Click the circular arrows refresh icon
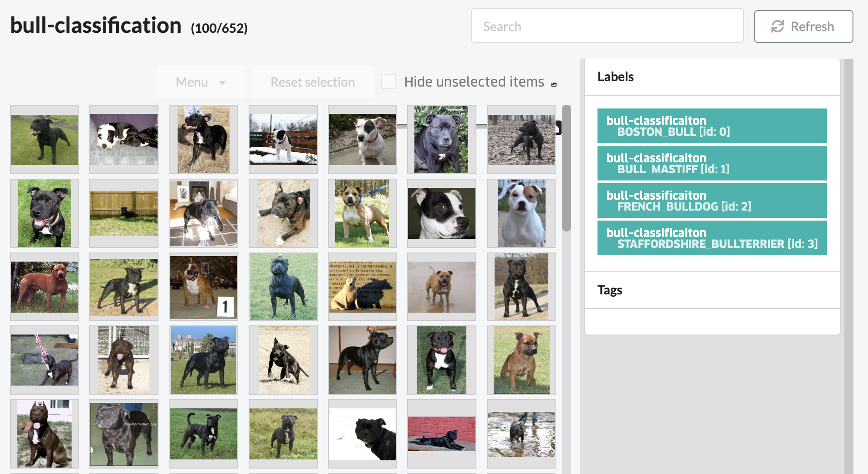Screen dimensions: 868x474 777,26
